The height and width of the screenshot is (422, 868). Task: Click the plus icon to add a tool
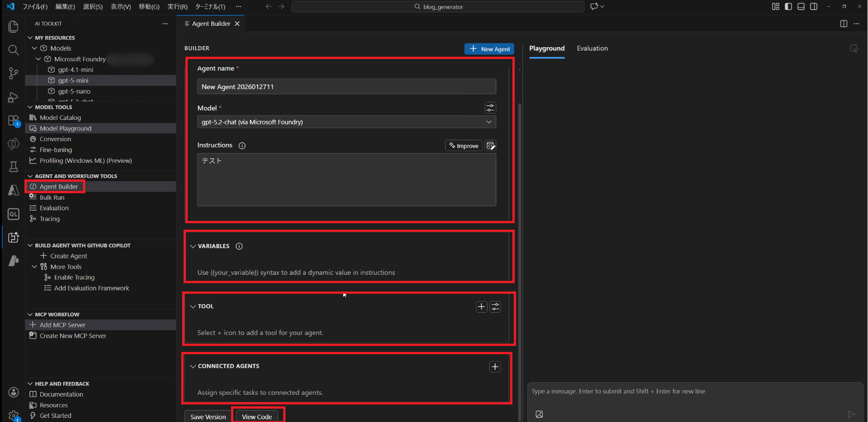pyautogui.click(x=481, y=306)
